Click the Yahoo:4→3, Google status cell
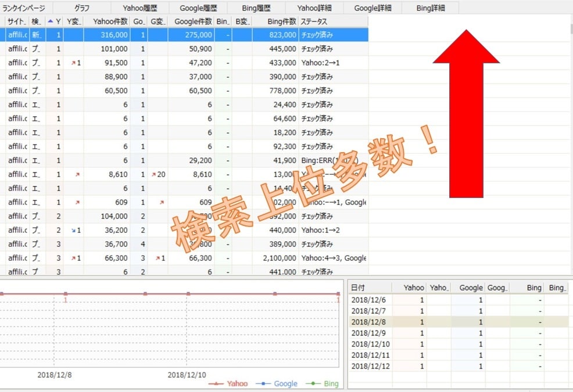 (x=333, y=258)
